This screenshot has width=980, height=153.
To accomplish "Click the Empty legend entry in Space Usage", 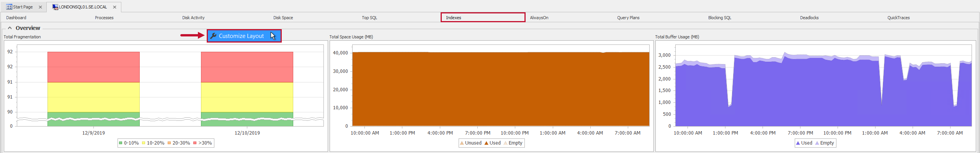I will click(513, 143).
